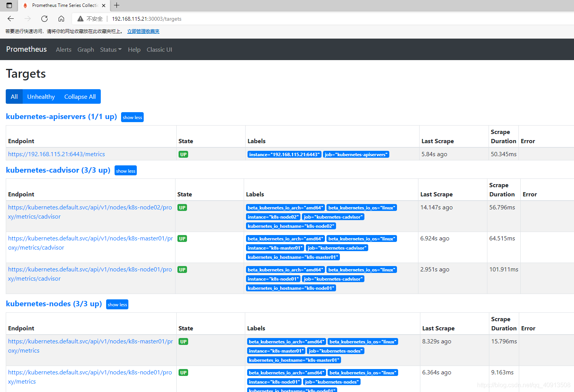Click the Targets page heading
The width and height of the screenshot is (574, 392).
tap(26, 73)
